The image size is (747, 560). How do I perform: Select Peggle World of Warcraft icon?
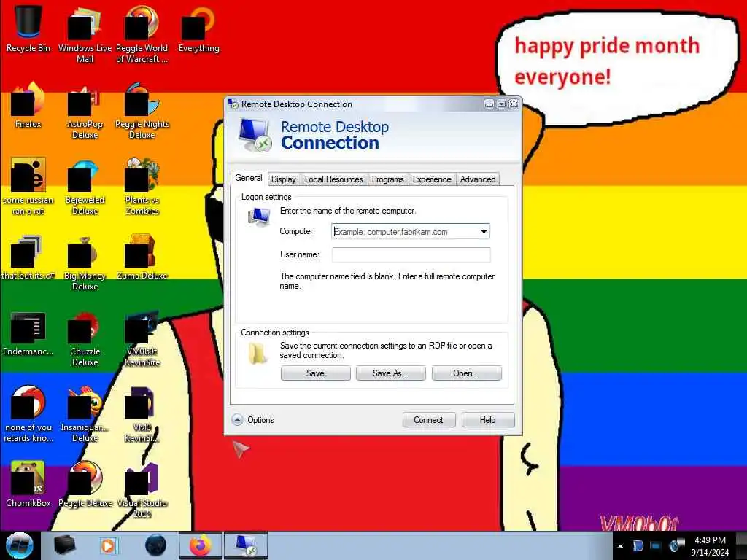[142, 34]
